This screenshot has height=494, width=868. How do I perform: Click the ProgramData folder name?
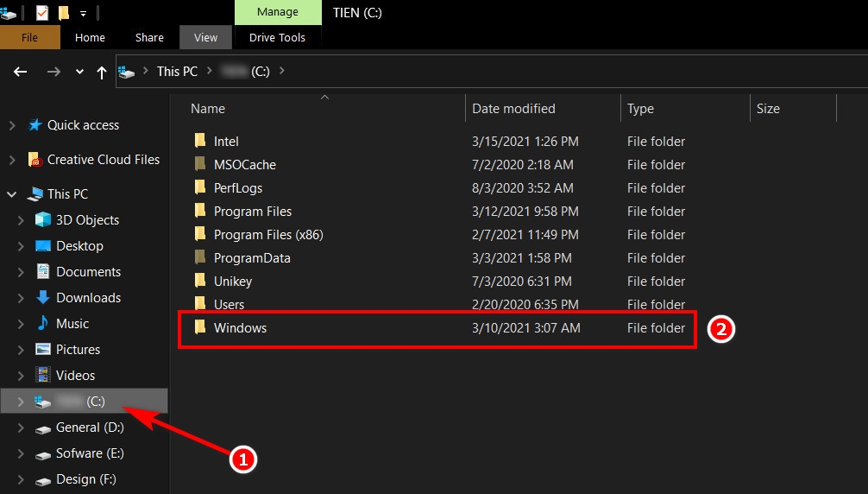(252, 258)
